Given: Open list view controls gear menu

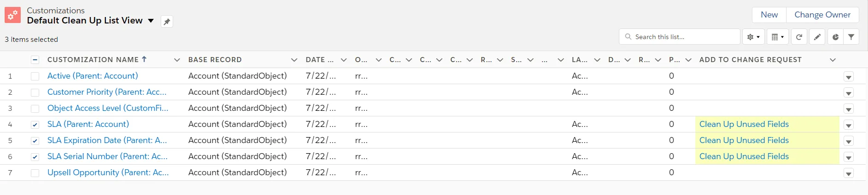Looking at the screenshot, I should click(753, 37).
